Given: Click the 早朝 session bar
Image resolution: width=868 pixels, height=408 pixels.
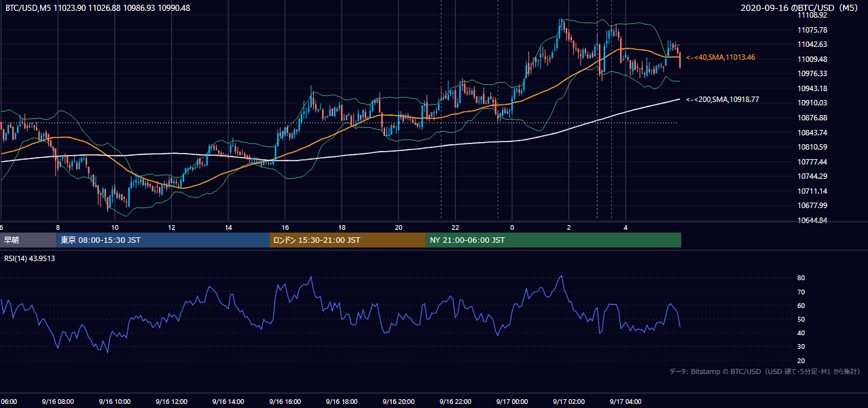Looking at the screenshot, I should (29, 240).
